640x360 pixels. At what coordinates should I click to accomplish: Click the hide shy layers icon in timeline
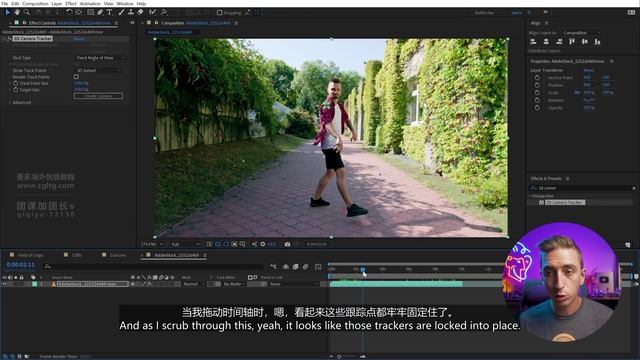tap(286, 267)
